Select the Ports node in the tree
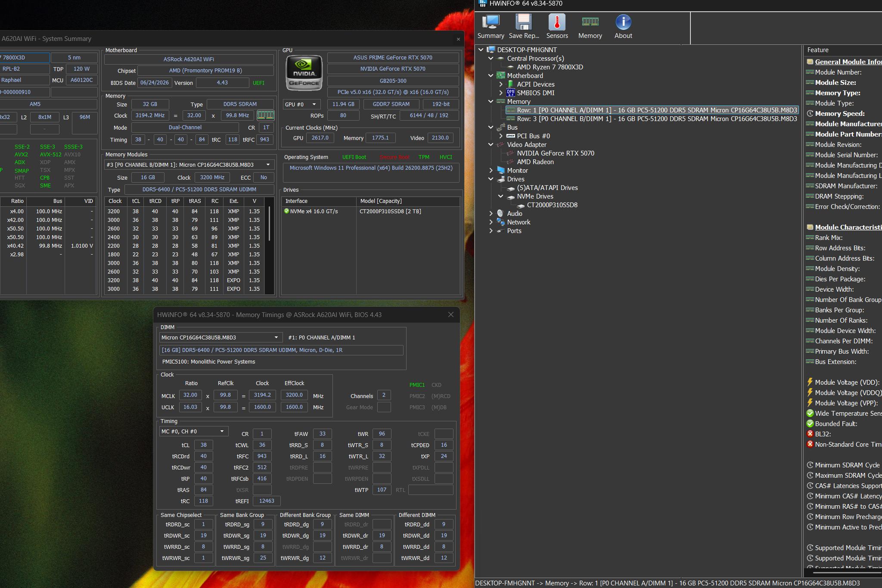 pos(514,231)
